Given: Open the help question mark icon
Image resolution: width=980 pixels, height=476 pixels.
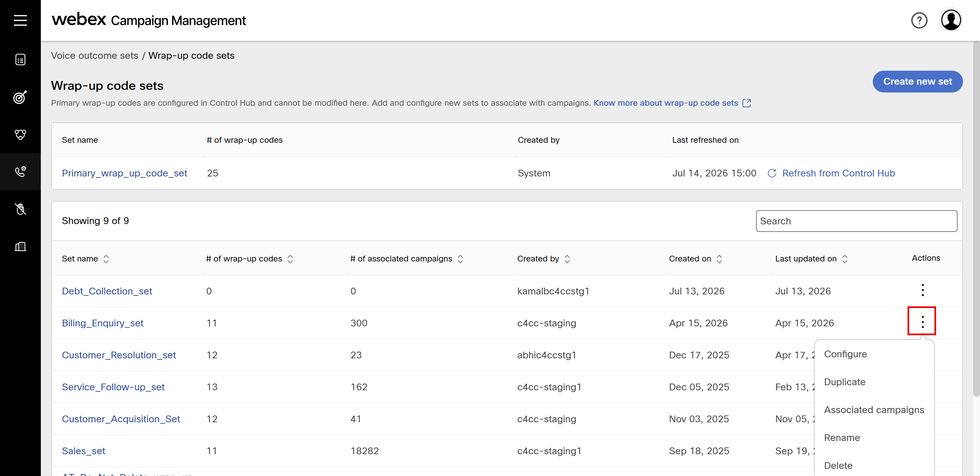Looking at the screenshot, I should (919, 20).
